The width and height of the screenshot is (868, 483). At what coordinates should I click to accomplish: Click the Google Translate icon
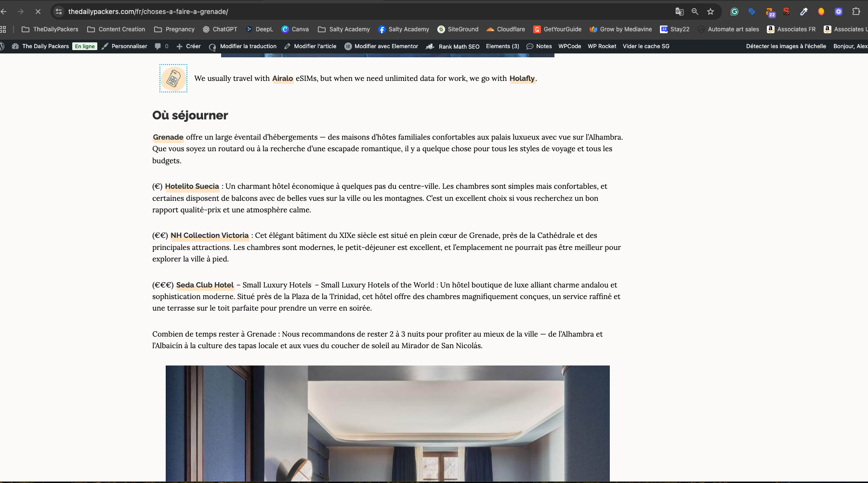680,12
